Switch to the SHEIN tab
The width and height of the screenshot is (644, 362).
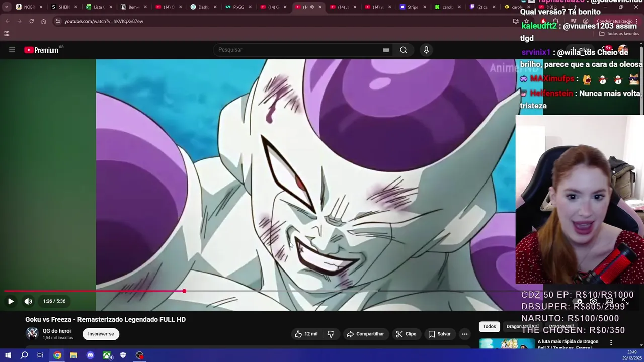[x=63, y=7]
